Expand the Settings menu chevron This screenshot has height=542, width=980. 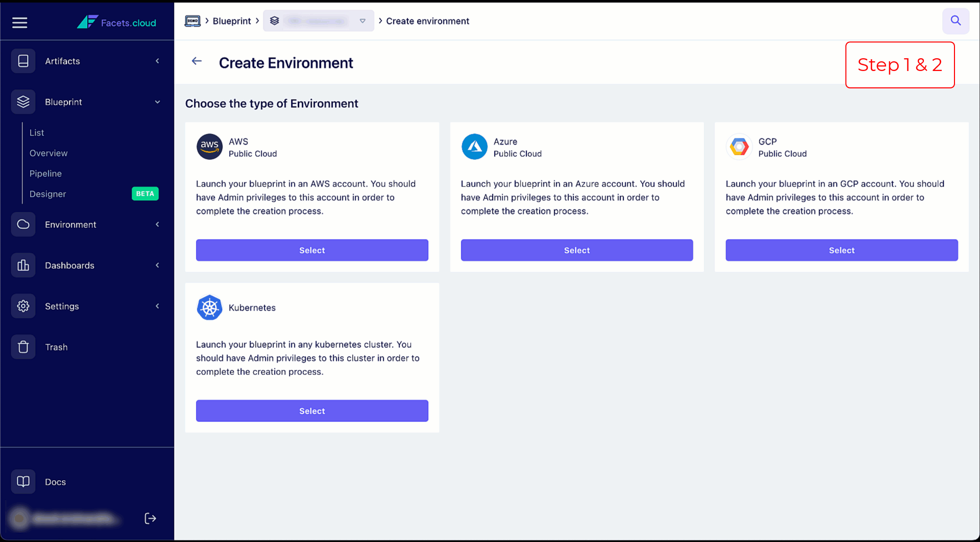click(157, 306)
